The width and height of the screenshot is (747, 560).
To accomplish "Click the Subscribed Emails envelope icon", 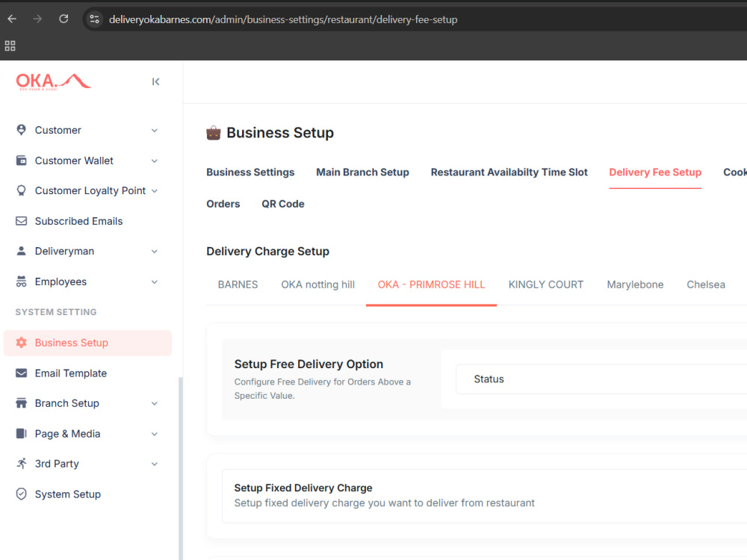I will (x=22, y=221).
